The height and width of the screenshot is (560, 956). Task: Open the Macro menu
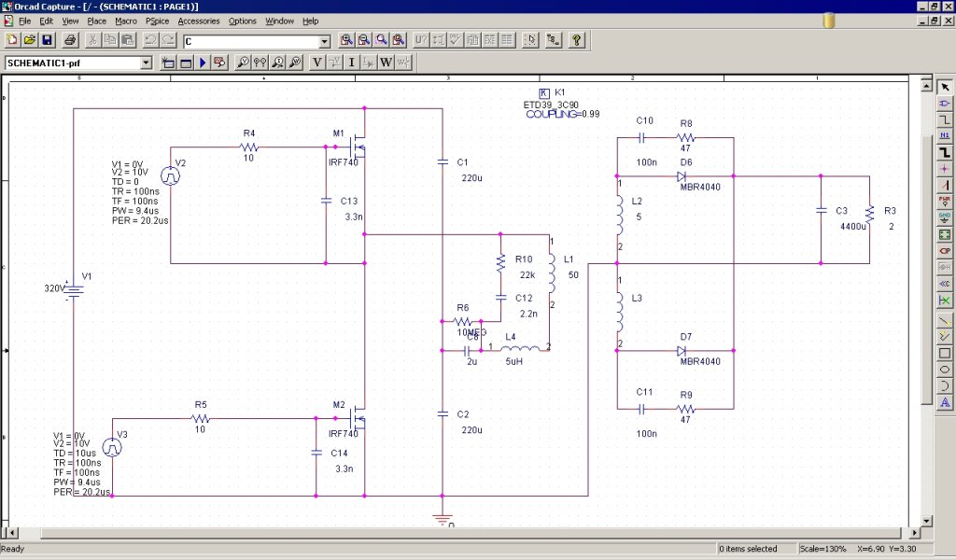click(x=126, y=21)
